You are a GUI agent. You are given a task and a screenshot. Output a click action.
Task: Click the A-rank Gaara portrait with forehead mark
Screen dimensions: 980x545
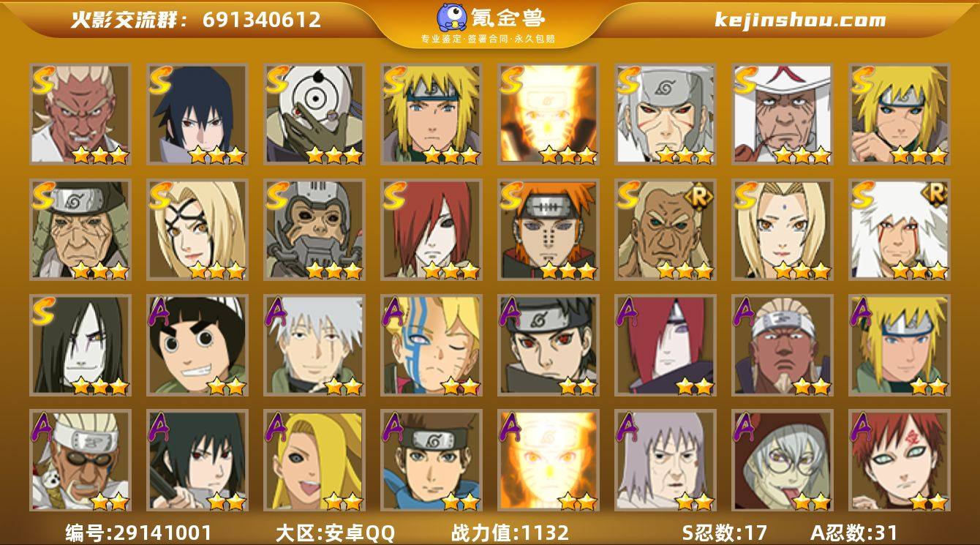(899, 460)
